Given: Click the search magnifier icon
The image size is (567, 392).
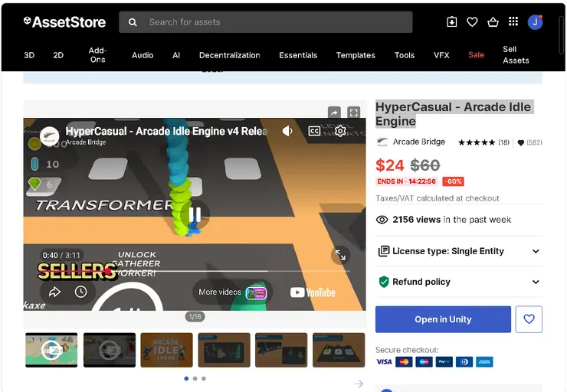Looking at the screenshot, I should 133,22.
